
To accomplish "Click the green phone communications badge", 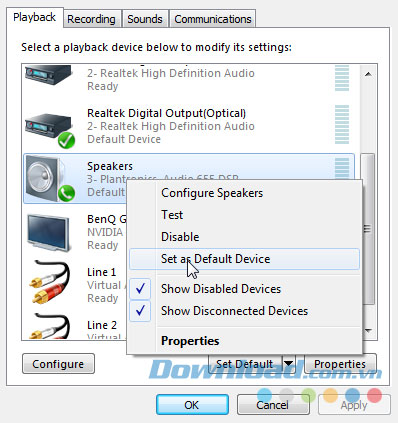I will click(66, 193).
